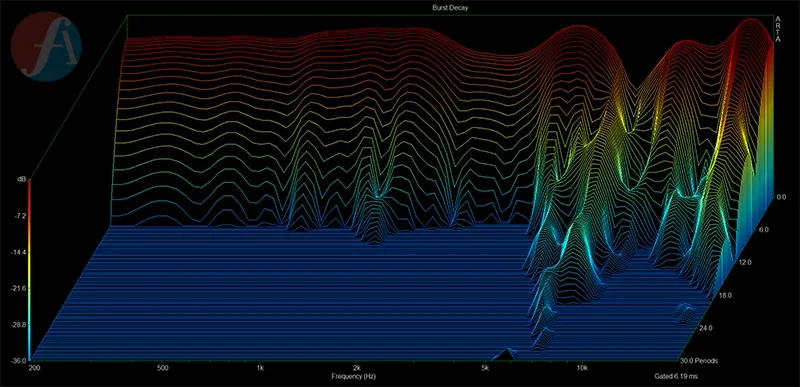Select the "-36.0" dB scale value
Viewport: 800px width, 387px height.
pyautogui.click(x=18, y=360)
